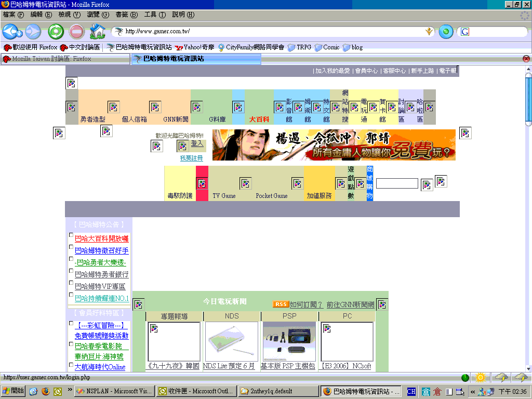The width and height of the screenshot is (532, 399).
Task: Click the sun weather icon in status bar
Action: tap(481, 378)
